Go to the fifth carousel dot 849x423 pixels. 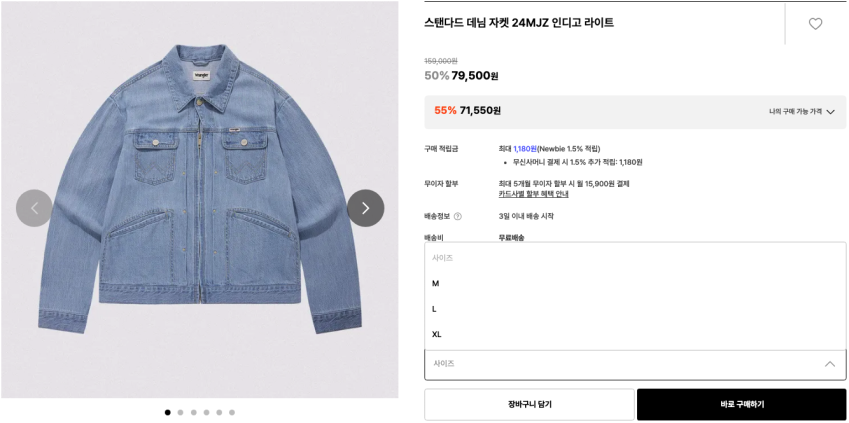click(x=219, y=412)
